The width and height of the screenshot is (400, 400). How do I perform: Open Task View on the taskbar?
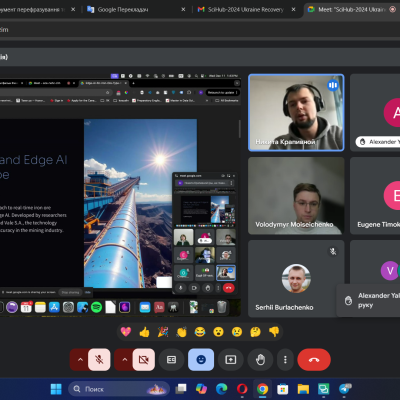pyautogui.click(x=181, y=389)
